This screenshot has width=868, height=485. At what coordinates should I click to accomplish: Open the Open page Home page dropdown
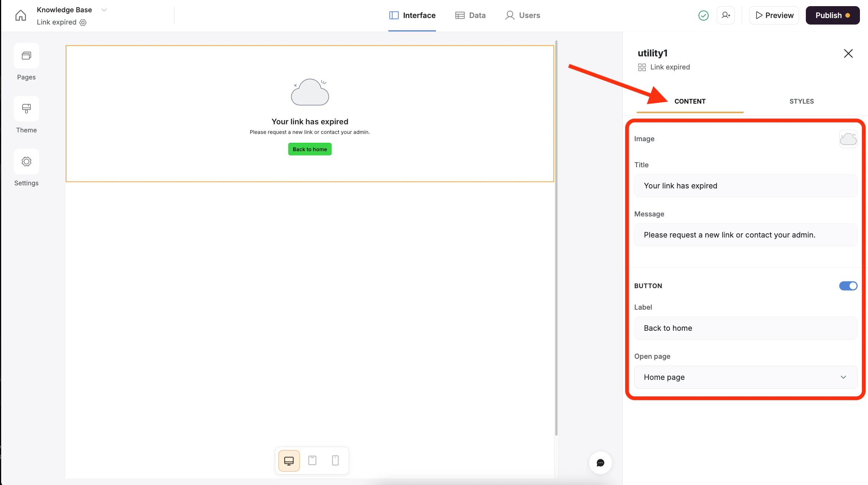(x=746, y=377)
